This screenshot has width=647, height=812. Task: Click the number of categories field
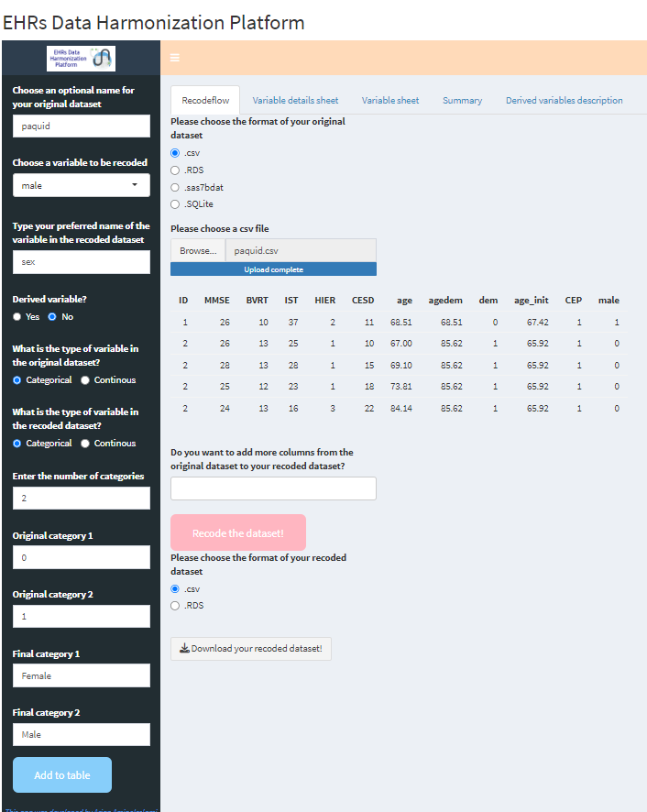82,499
